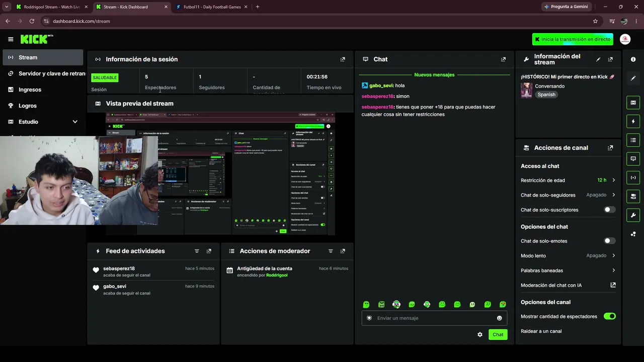Click the stream preview thumbnail
Image resolution: width=644 pixels, height=362 pixels.
tap(220, 174)
